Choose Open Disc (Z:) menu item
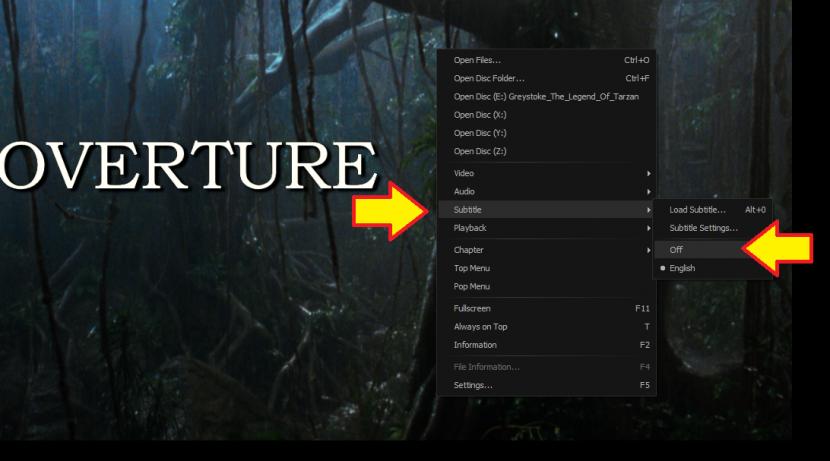Image resolution: width=830 pixels, height=461 pixels. click(480, 151)
